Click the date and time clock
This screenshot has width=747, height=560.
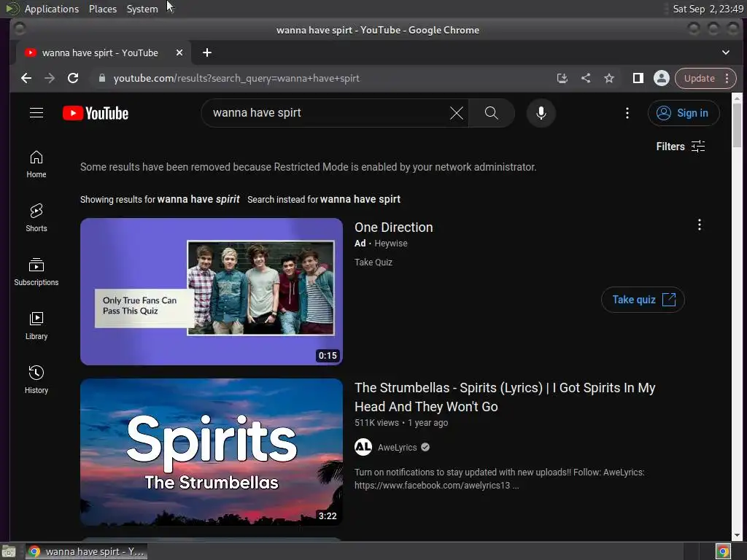click(708, 9)
